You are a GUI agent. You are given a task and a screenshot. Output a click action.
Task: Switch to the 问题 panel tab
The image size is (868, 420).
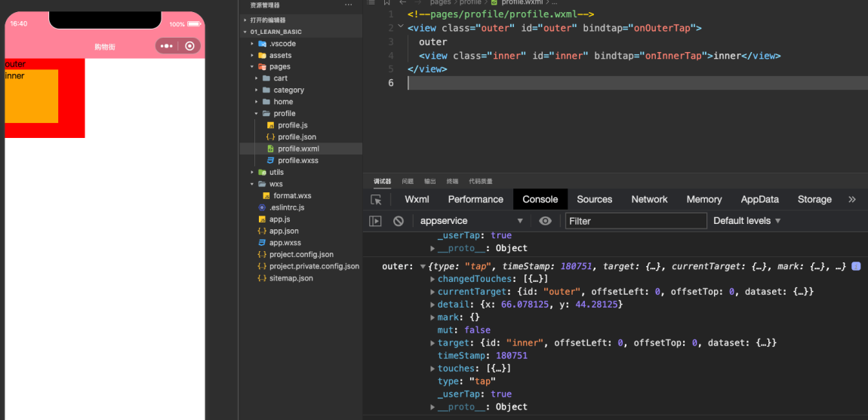[x=408, y=182]
